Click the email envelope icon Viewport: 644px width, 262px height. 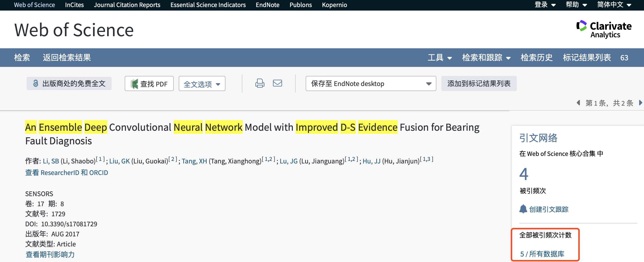coord(278,83)
